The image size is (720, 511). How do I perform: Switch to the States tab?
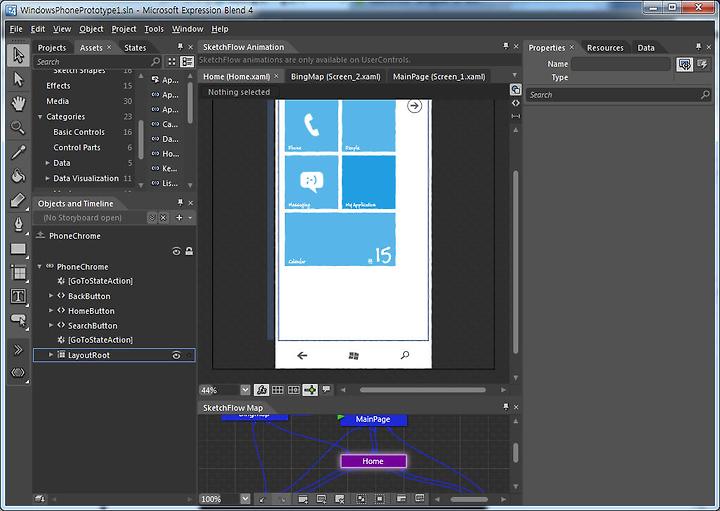point(135,48)
